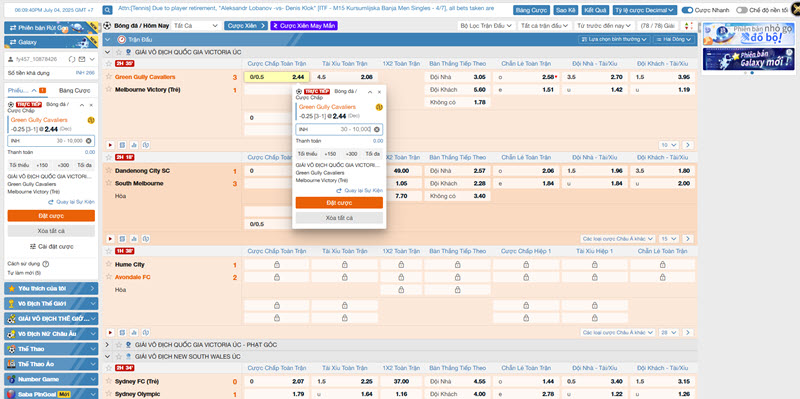800x399 pixels.
Task: Open statistics chart icon under Green Gully match
Action: [134, 145]
